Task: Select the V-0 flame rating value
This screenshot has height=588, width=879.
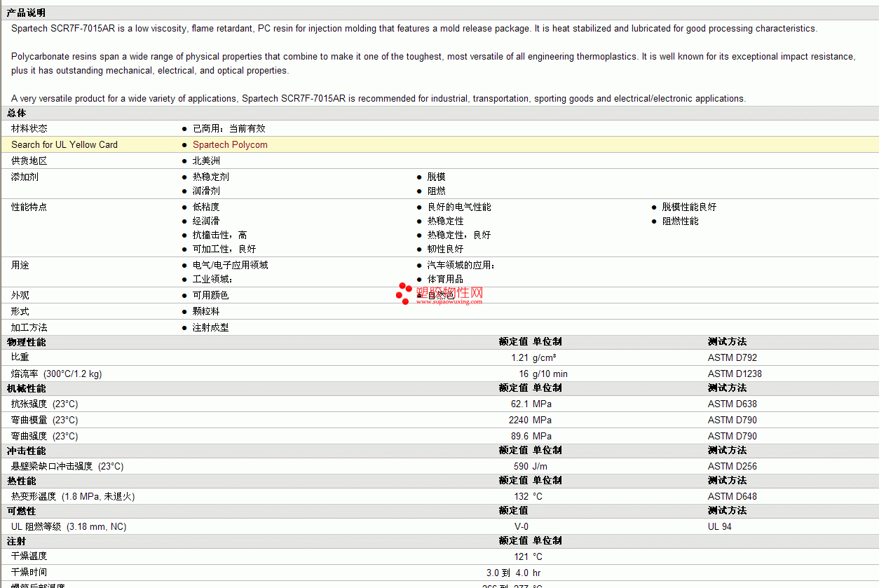Action: (522, 526)
